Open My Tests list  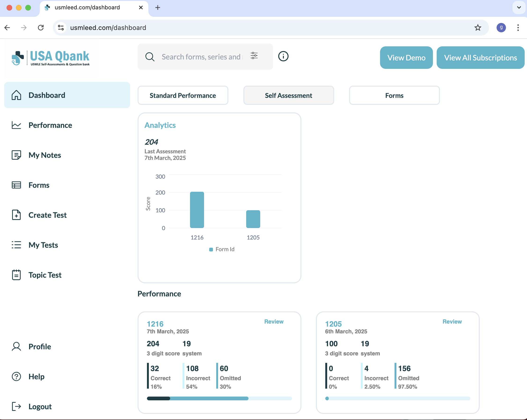coord(35,245)
